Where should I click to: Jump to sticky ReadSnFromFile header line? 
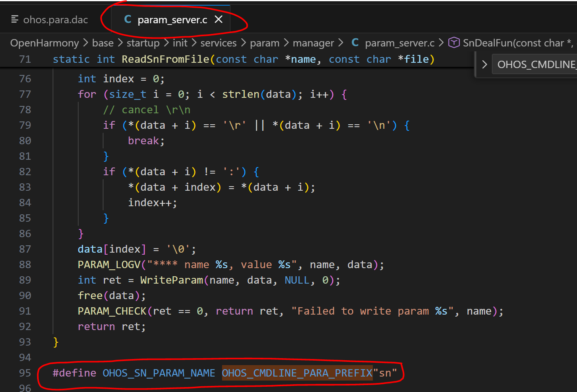[243, 59]
